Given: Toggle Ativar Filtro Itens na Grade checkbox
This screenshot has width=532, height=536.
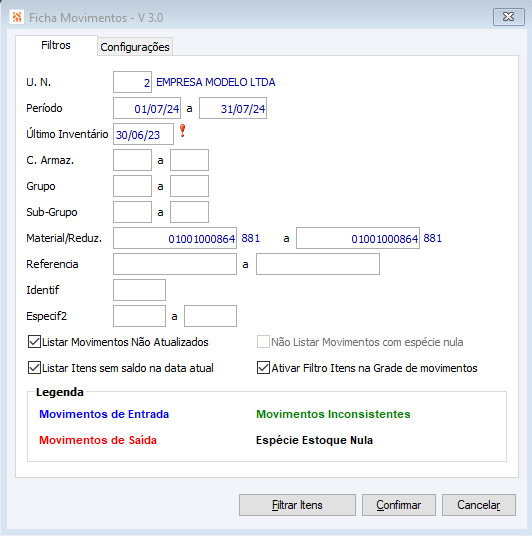Looking at the screenshot, I should (x=263, y=368).
